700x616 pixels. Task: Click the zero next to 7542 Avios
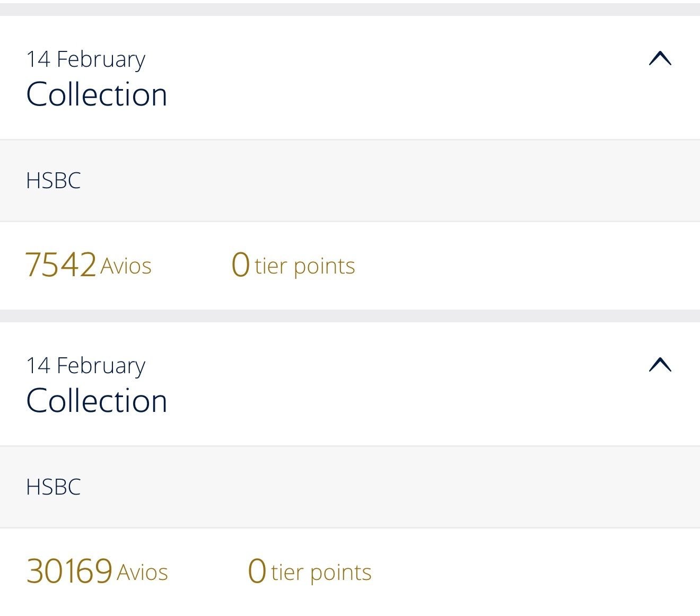click(x=240, y=265)
